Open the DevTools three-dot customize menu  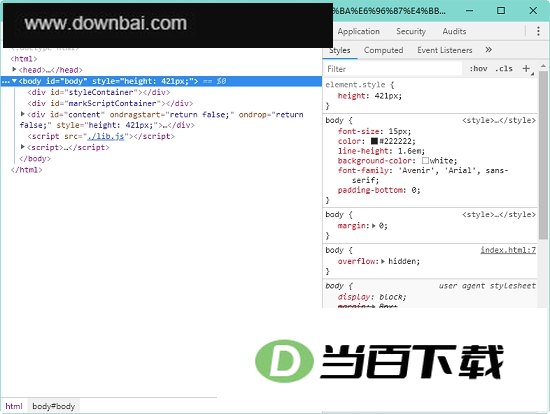pyautogui.click(x=538, y=31)
